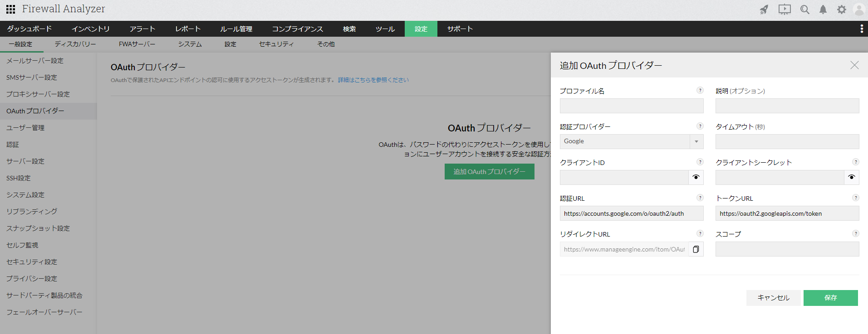Switch to the その他 sub-tab
Screen dimensions: 868x334
[x=326, y=44]
